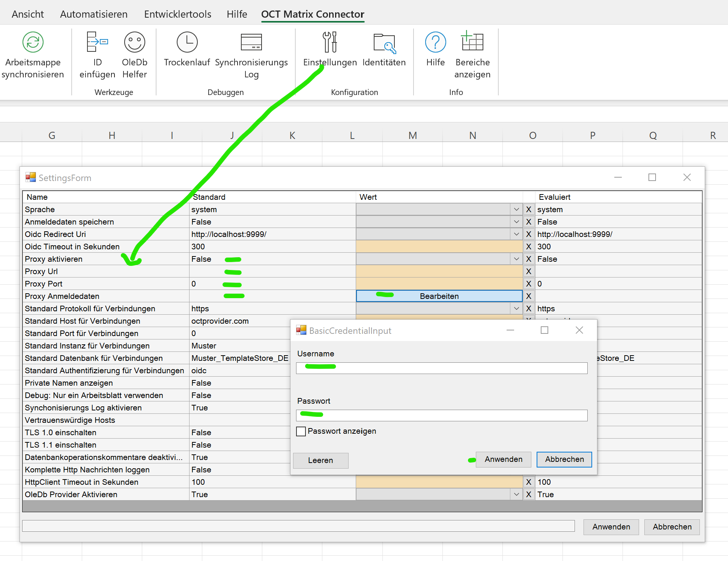Start Trockenlauf clock icon
The image size is (728, 561).
coord(187,42)
